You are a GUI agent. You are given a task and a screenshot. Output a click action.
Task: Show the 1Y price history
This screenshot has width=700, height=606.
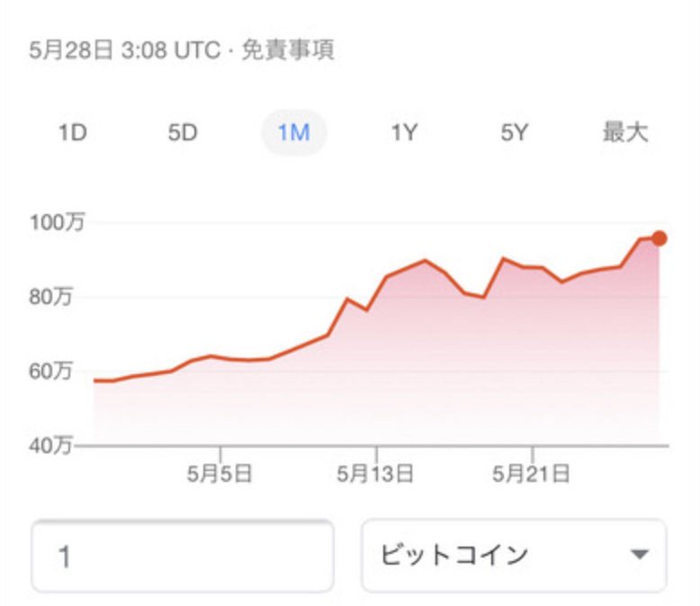(404, 132)
